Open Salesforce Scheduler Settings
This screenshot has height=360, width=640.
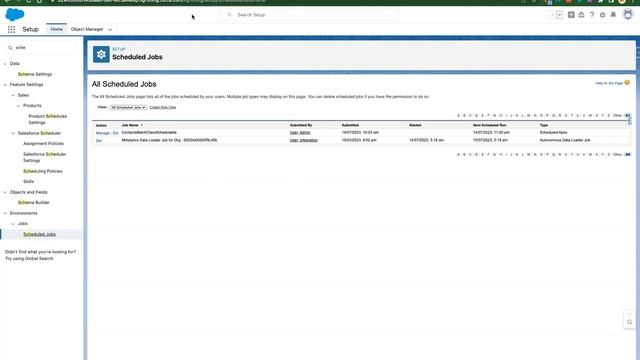(44, 157)
